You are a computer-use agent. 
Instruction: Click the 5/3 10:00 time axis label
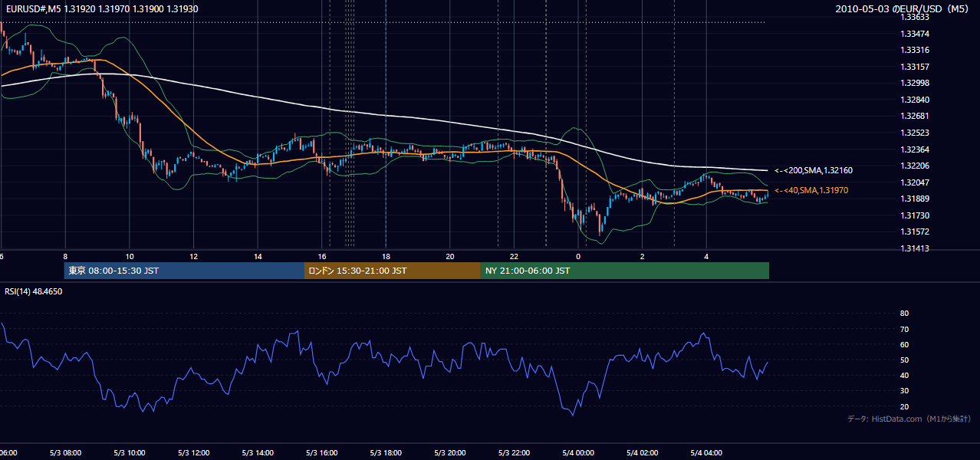(x=130, y=453)
